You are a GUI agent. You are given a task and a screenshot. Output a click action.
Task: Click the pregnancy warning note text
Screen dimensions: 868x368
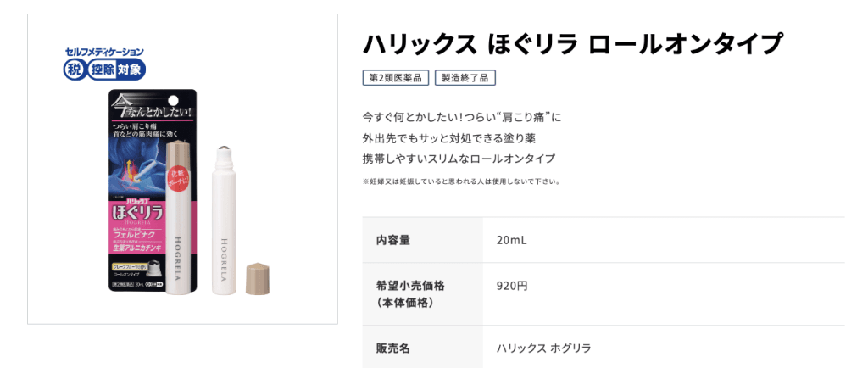tap(461, 181)
